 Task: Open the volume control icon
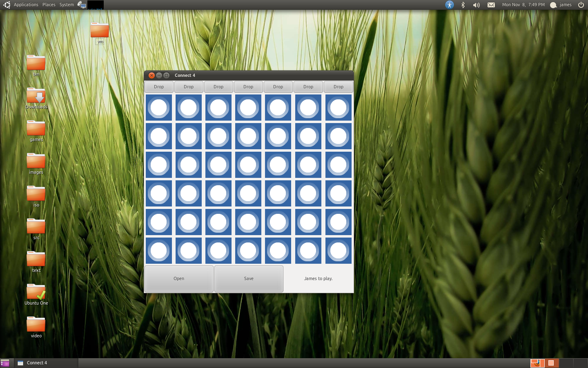[x=476, y=5]
